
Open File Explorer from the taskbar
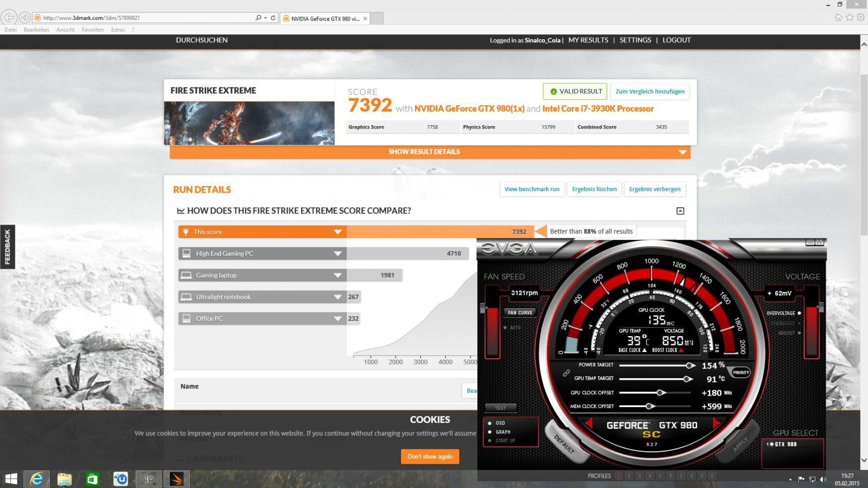pos(65,479)
